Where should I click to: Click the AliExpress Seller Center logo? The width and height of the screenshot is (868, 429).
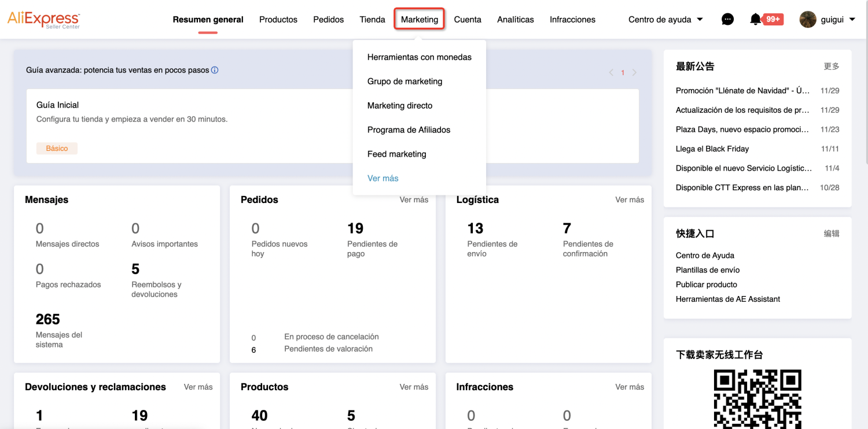44,19
